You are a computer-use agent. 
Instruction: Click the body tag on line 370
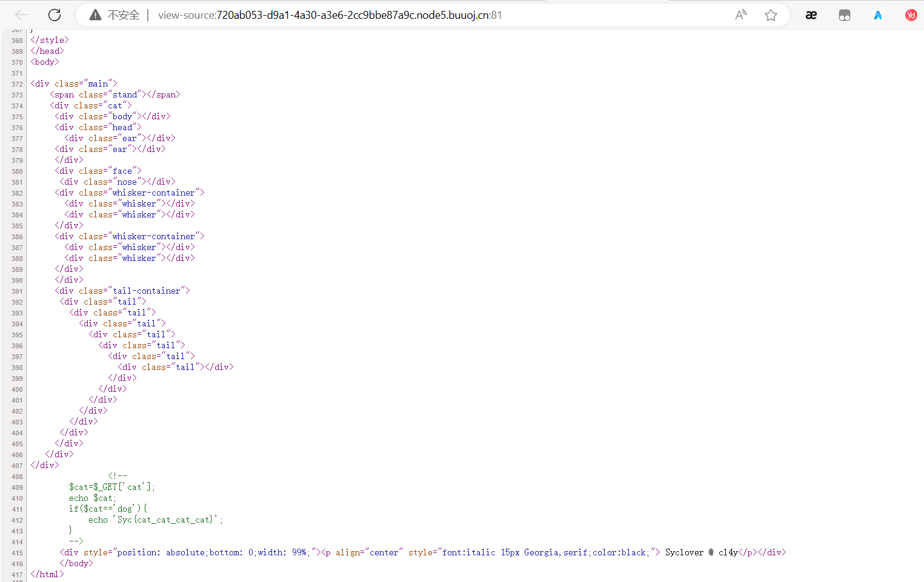coord(45,62)
